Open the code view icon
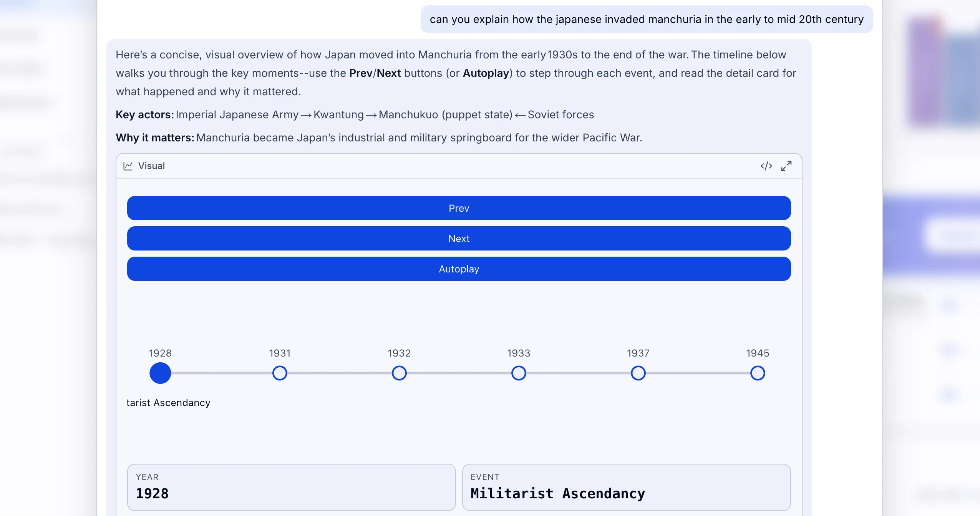 pos(766,166)
